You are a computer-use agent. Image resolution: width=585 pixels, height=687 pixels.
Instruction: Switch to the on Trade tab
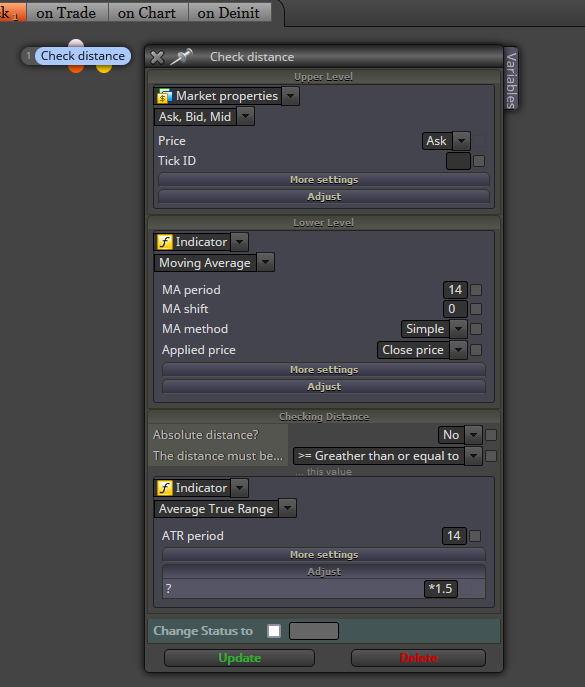(x=66, y=12)
